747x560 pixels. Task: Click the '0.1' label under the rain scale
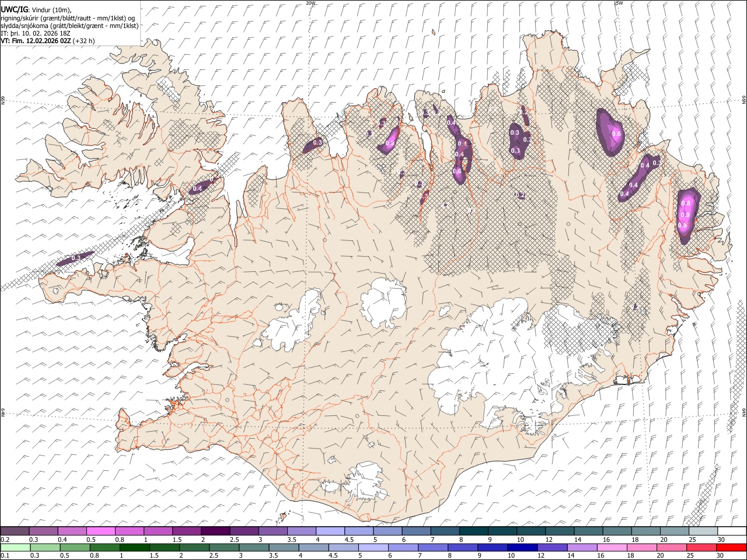click(x=5, y=555)
